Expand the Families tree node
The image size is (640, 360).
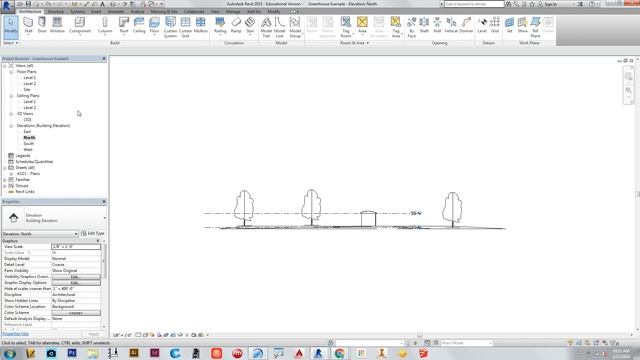(5, 180)
